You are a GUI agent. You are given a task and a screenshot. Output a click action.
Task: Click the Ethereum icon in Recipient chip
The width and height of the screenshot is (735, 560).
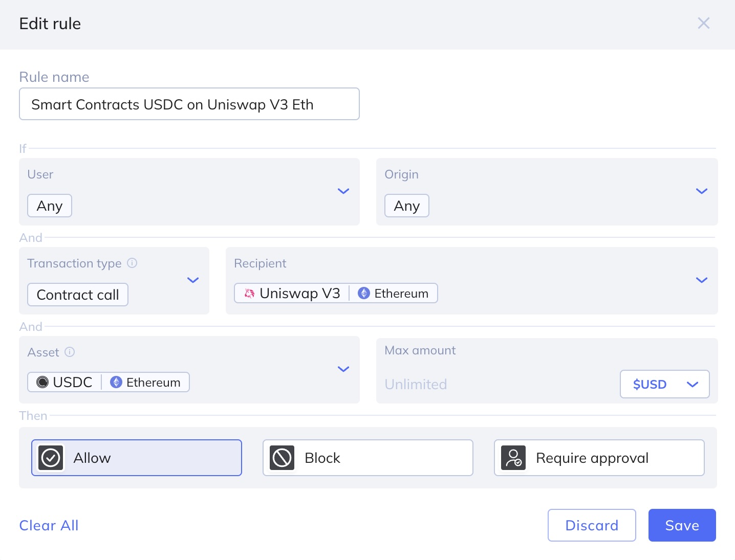(x=364, y=293)
